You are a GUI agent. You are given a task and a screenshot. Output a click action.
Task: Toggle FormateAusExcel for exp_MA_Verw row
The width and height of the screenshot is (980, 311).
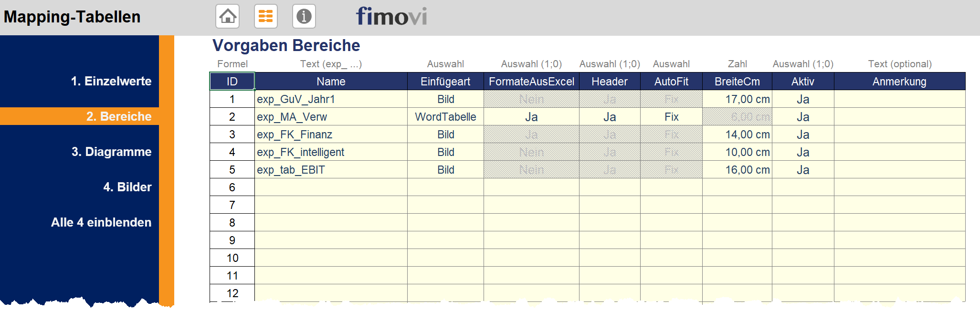(x=531, y=117)
